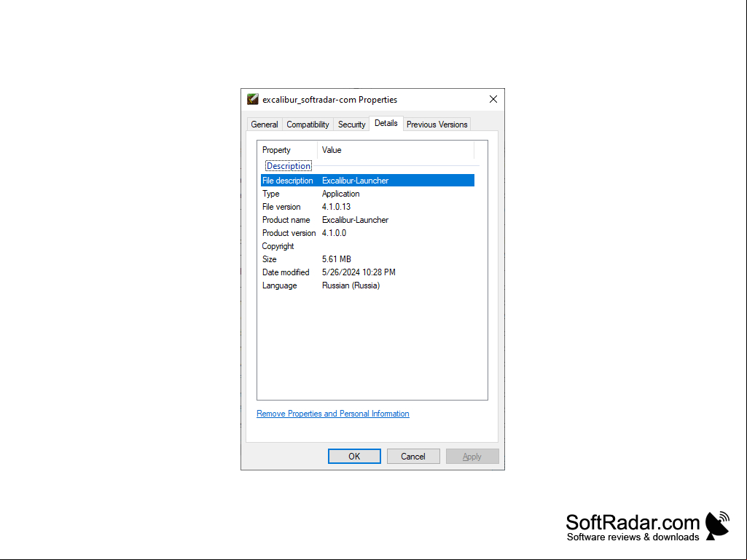Select the Copyright property row
This screenshot has height=560, width=747.
tap(367, 246)
